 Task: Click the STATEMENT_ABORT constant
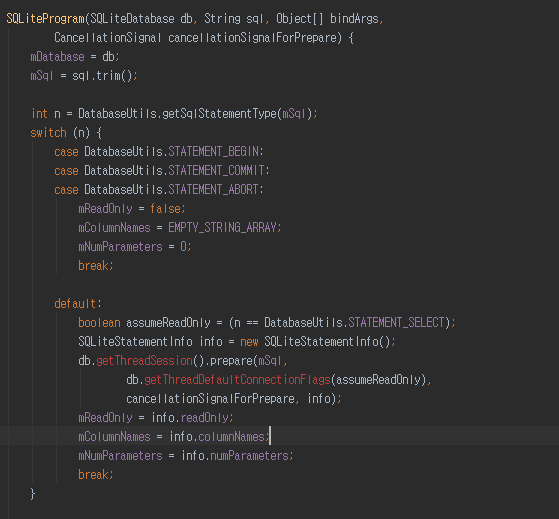pyautogui.click(x=214, y=189)
